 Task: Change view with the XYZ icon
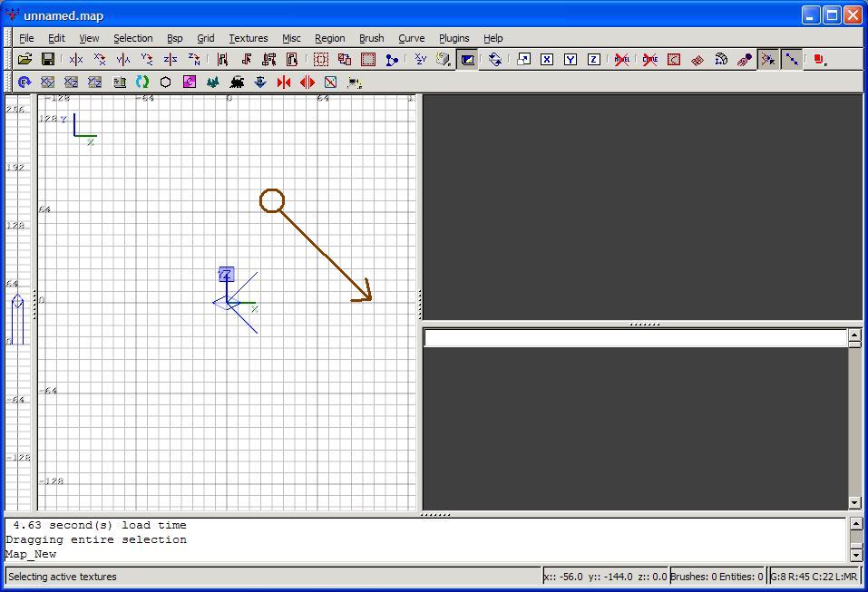[x=421, y=59]
